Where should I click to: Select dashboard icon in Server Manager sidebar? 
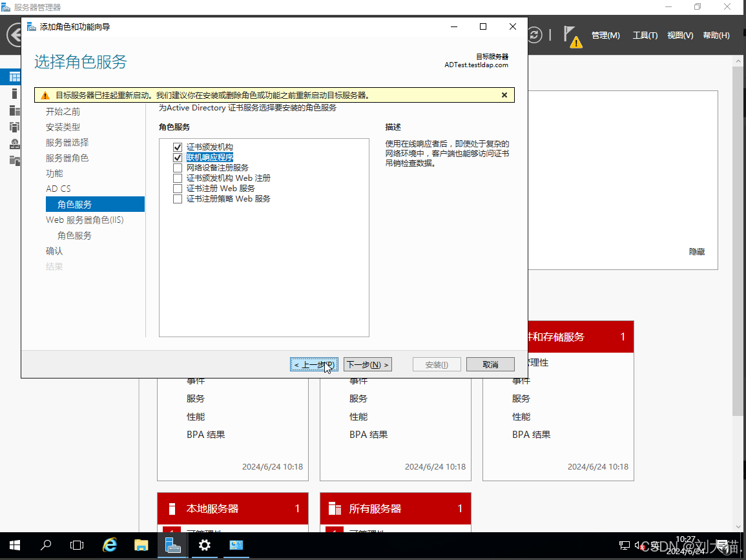click(15, 77)
